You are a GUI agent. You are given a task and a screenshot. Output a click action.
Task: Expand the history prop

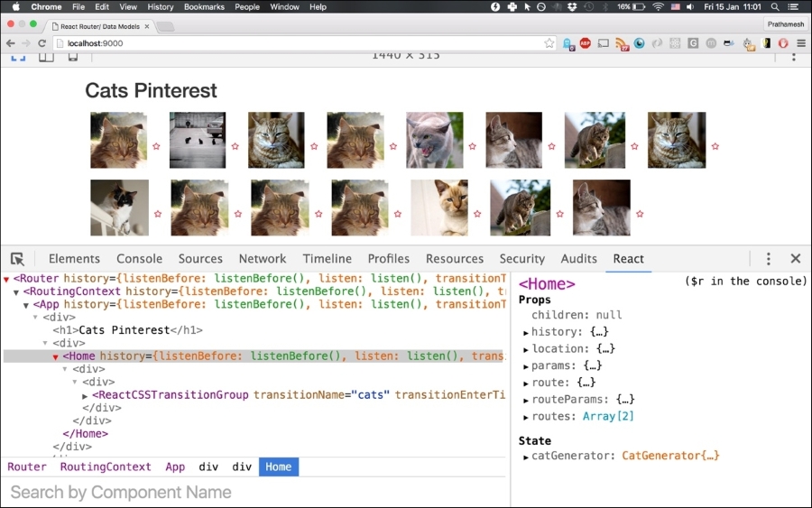526,333
